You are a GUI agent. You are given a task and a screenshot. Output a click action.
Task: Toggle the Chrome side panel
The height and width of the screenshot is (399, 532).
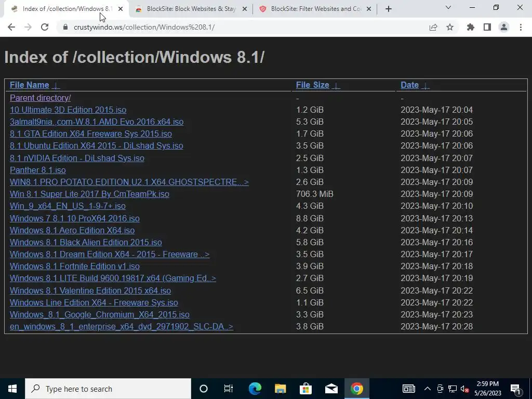point(487,27)
